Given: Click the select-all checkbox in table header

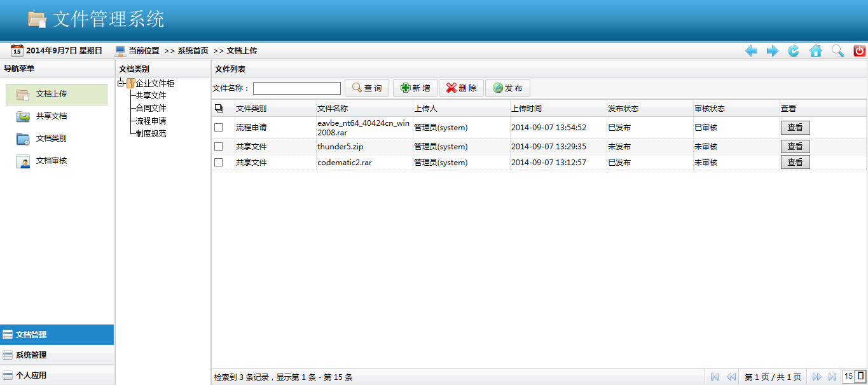Looking at the screenshot, I should coord(219,108).
